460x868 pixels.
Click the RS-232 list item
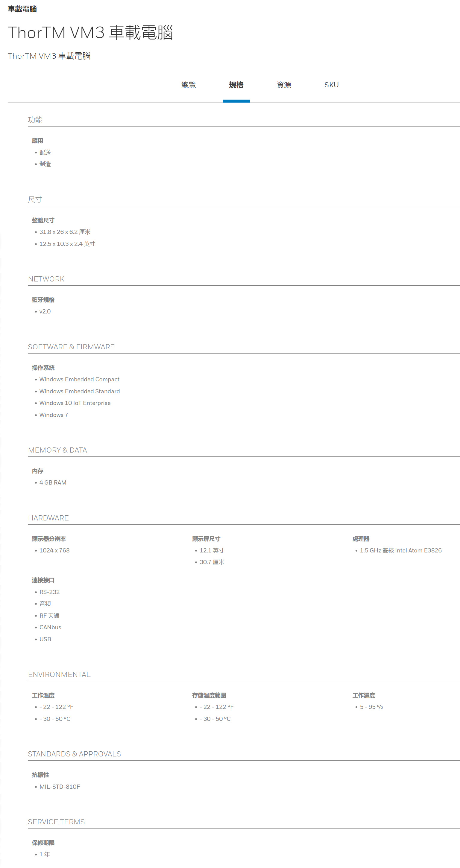click(x=50, y=592)
